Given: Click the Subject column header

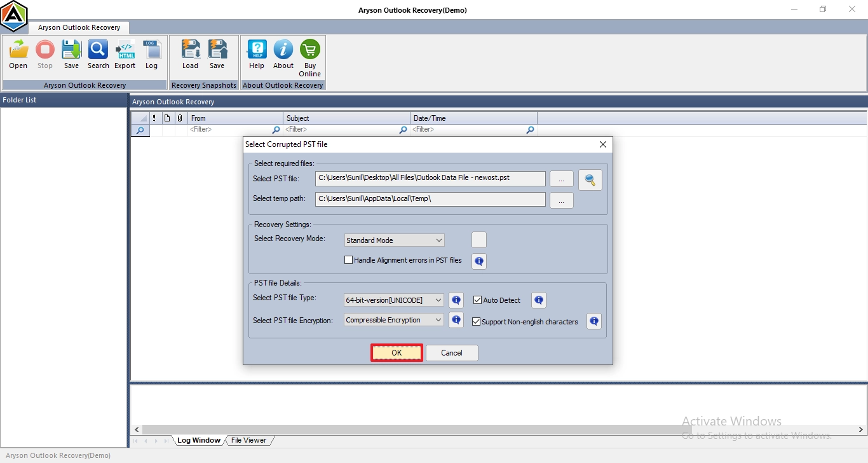Looking at the screenshot, I should tap(347, 118).
